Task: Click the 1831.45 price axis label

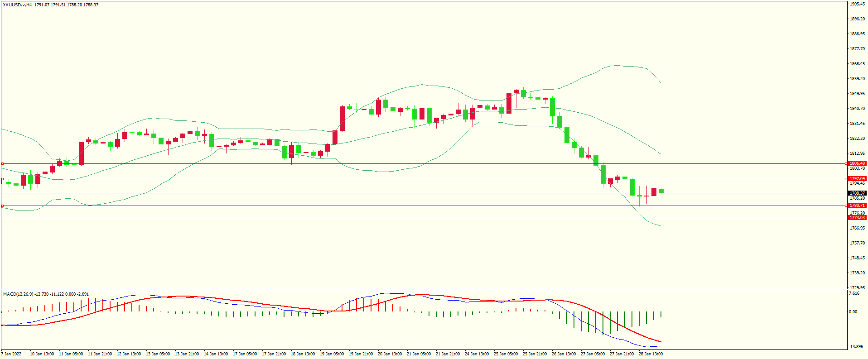Action: [858, 124]
